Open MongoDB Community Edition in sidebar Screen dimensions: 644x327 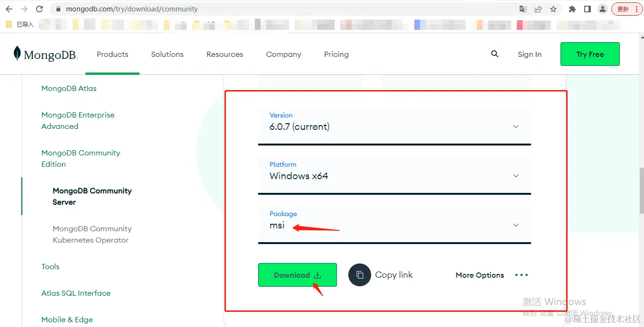81,158
